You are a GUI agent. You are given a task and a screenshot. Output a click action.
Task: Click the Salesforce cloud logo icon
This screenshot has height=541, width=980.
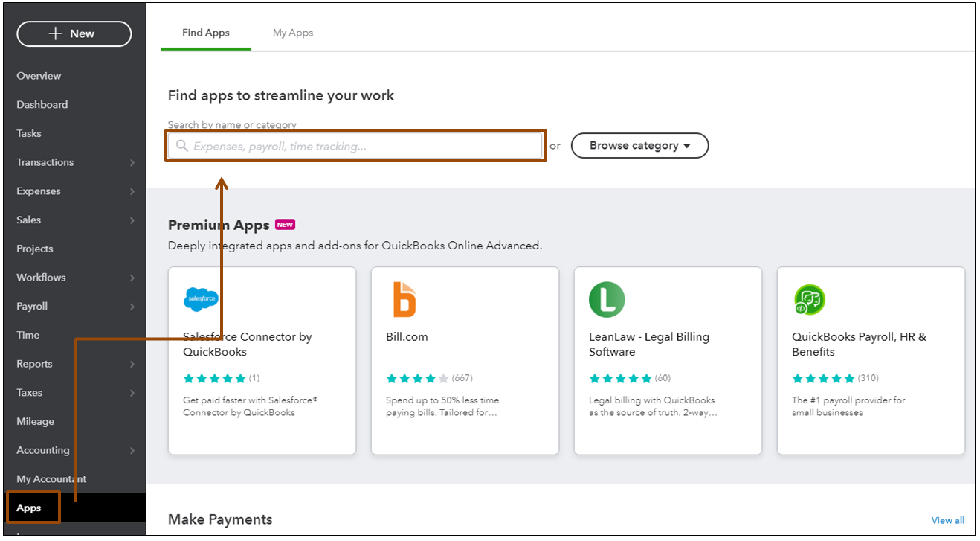(201, 299)
